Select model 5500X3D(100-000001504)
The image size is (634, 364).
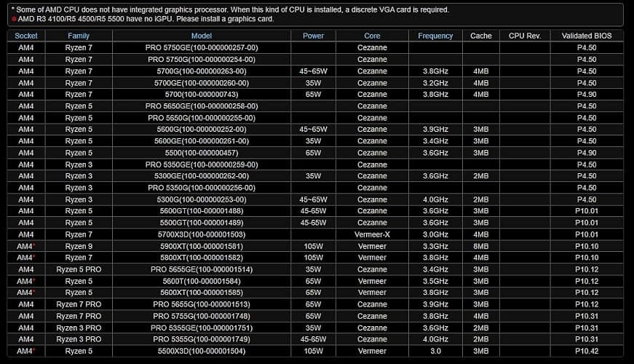[x=202, y=351]
